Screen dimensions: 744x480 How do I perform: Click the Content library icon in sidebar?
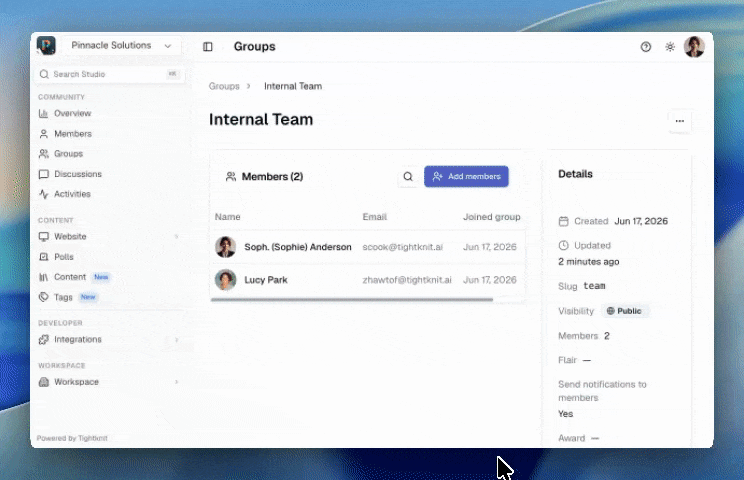[x=44, y=277]
